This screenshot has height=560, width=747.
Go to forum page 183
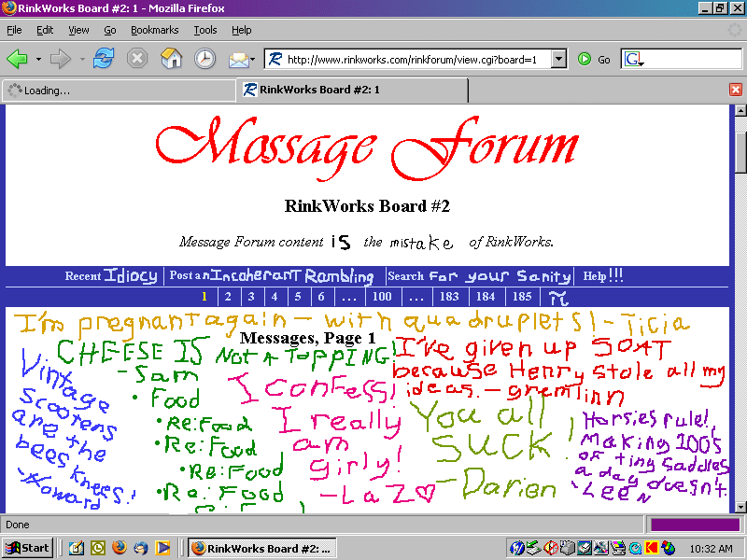(449, 297)
